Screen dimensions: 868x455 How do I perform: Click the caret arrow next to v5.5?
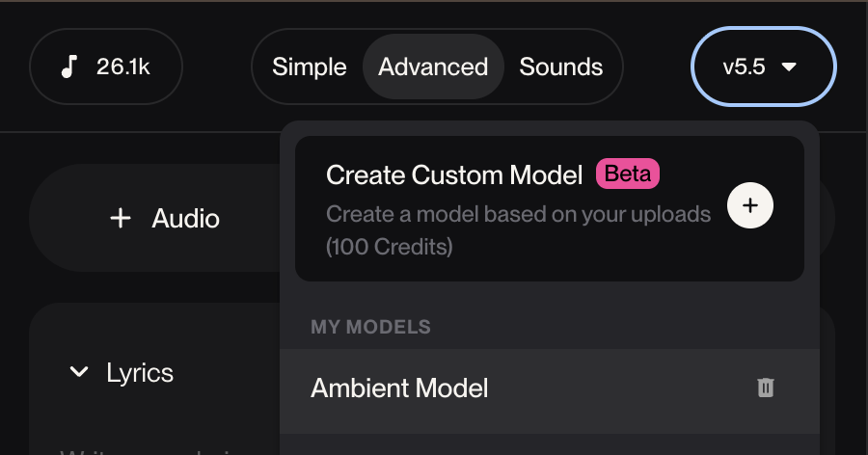[x=789, y=67]
